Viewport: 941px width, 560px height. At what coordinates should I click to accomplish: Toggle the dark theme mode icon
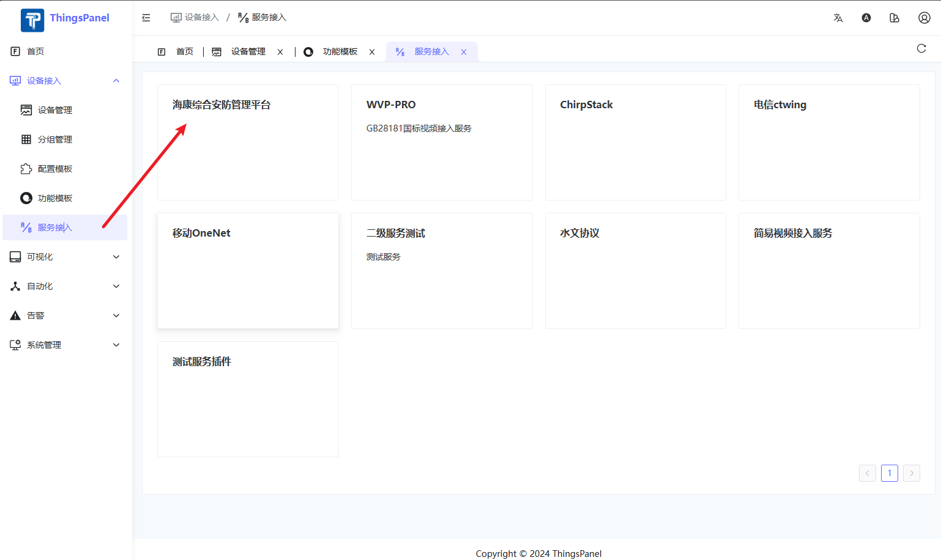866,18
